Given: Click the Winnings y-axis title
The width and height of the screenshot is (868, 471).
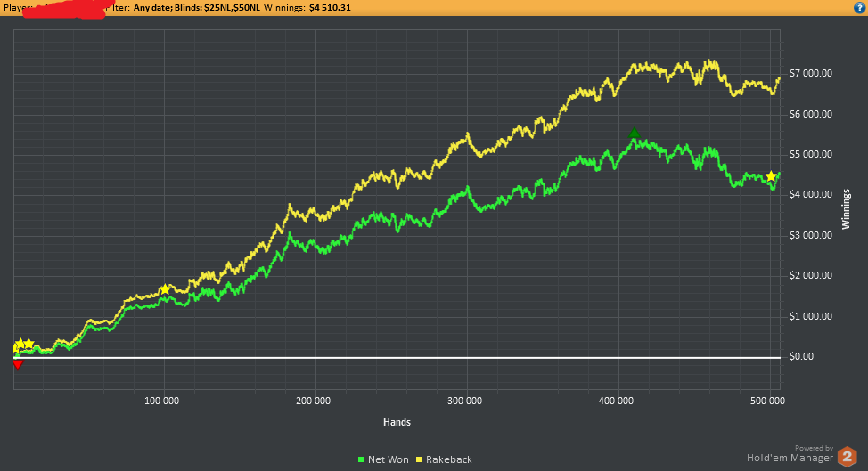Looking at the screenshot, I should (846, 209).
